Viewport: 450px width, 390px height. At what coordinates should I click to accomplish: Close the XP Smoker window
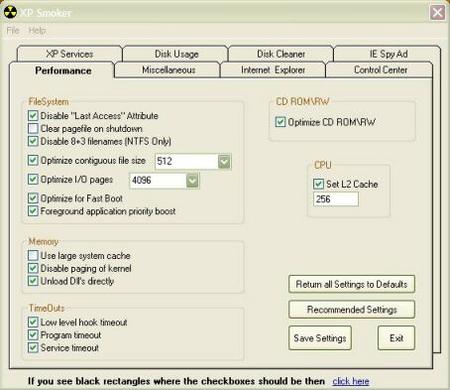point(437,13)
